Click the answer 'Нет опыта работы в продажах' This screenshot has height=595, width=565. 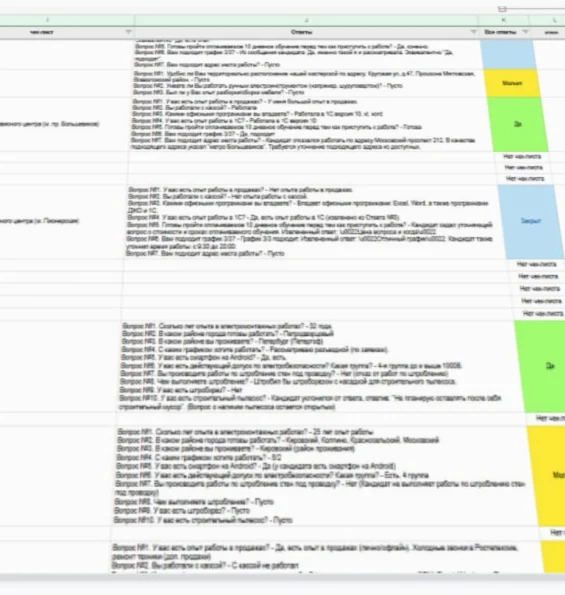(311, 190)
